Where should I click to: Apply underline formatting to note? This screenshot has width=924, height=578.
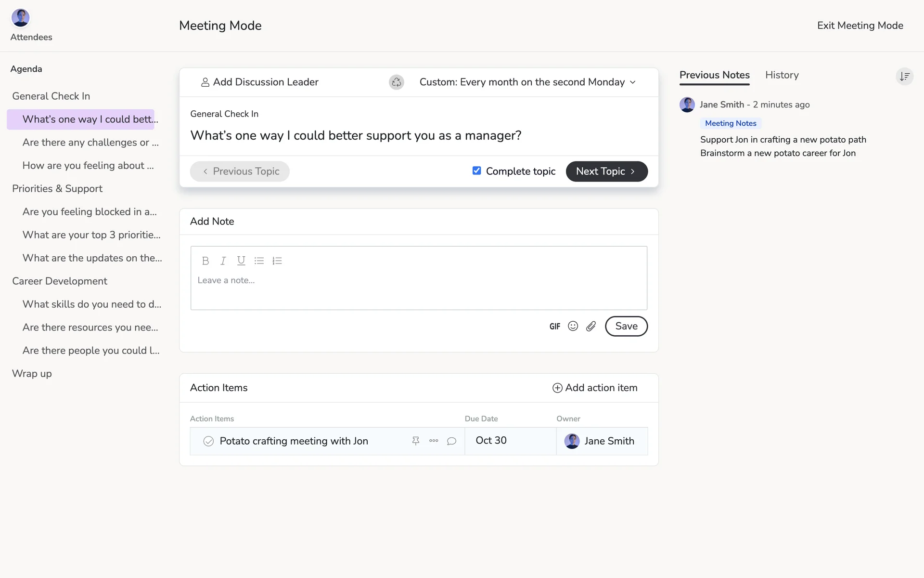point(241,261)
